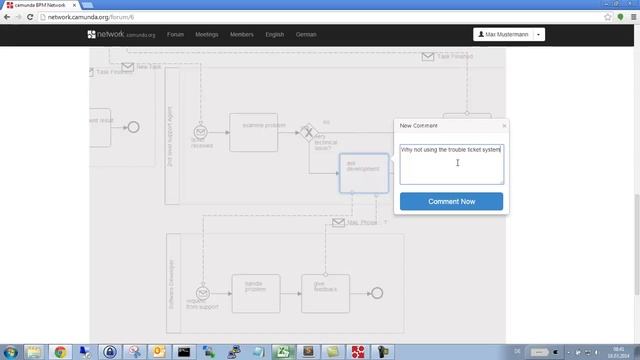Image resolution: width=640 pixels, height=360 pixels.
Task: Open the Meetings menu item
Action: pyautogui.click(x=207, y=35)
